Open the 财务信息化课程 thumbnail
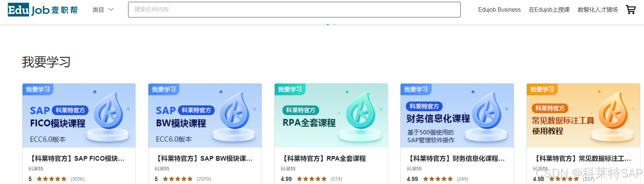The height and width of the screenshot is (184, 644). [x=457, y=116]
